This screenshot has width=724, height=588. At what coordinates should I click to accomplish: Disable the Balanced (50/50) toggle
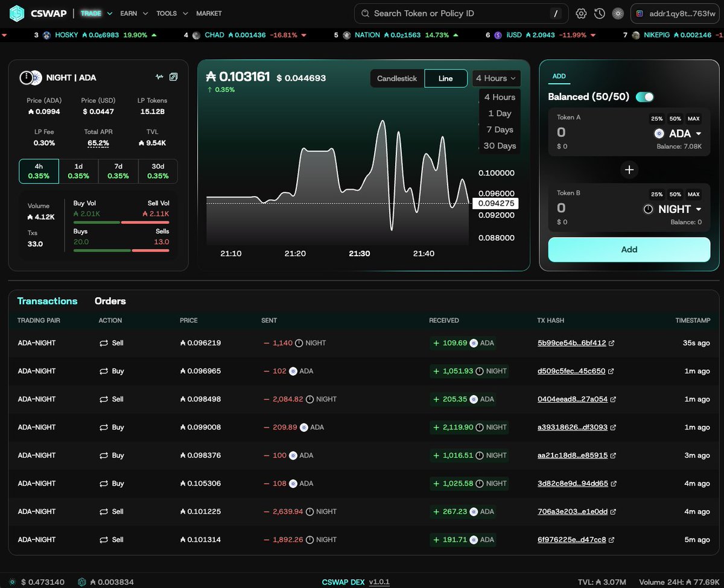coord(645,96)
